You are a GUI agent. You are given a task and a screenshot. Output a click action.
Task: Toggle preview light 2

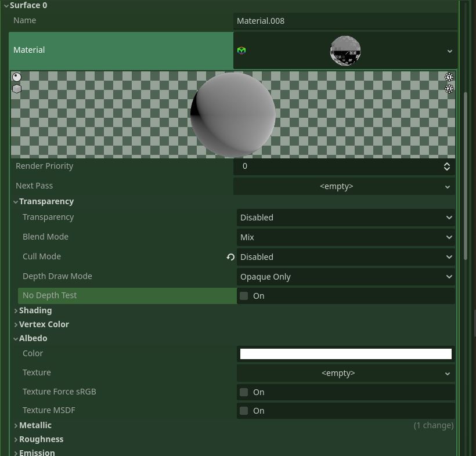coord(449,89)
